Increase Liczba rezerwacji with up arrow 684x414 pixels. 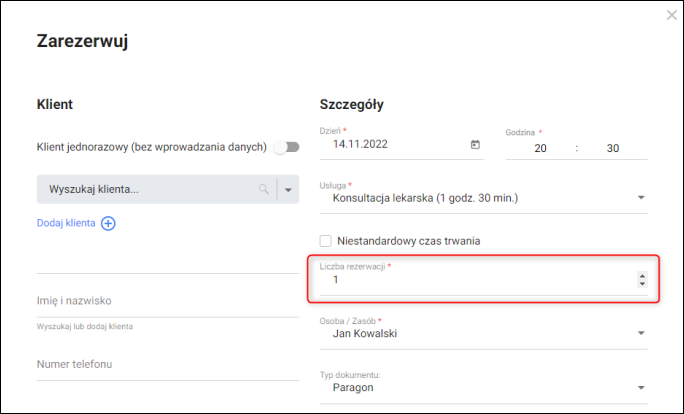[x=642, y=276]
